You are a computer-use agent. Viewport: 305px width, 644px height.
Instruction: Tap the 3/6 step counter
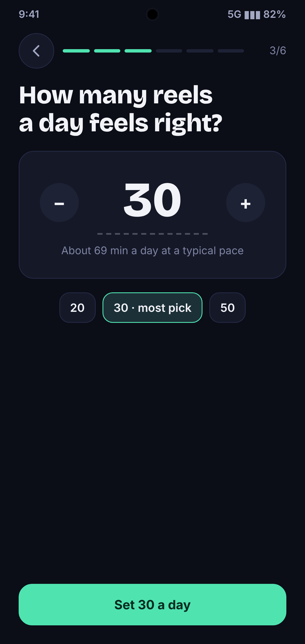click(x=278, y=51)
